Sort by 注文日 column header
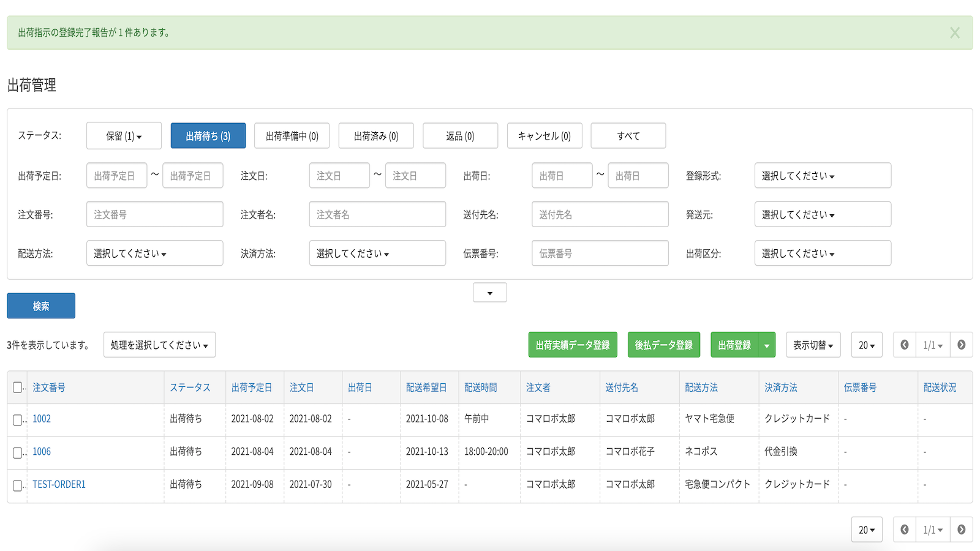Viewport: 980px width, 551px height. (301, 387)
